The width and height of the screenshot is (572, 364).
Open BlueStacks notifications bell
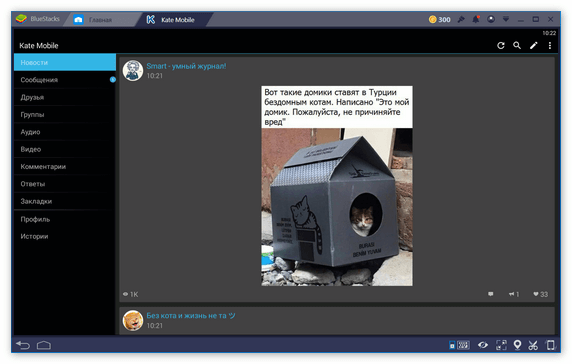476,19
